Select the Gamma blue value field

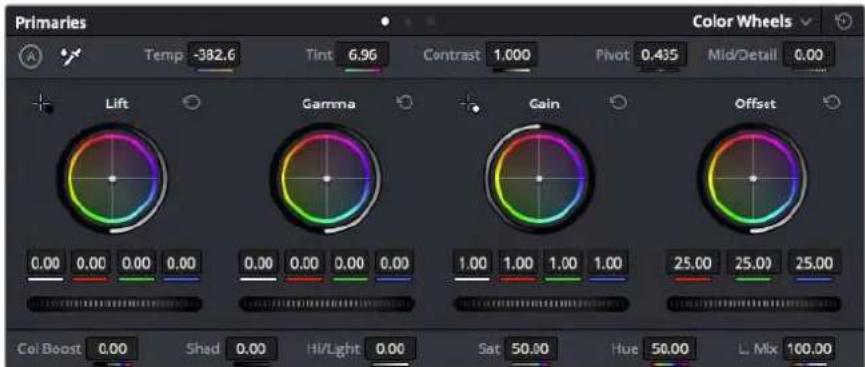tap(394, 263)
